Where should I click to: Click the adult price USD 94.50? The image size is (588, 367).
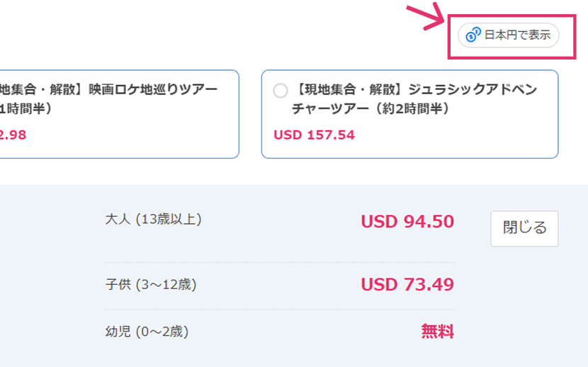pos(407,222)
